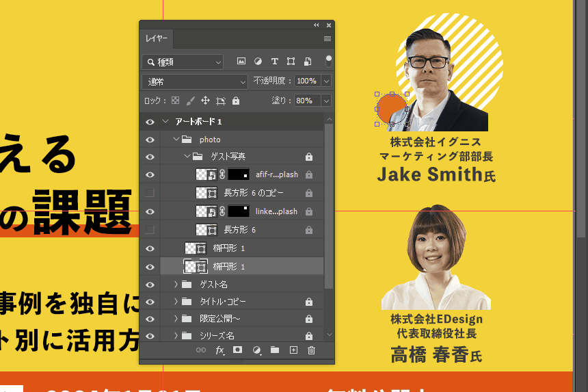Create a new layer
The image size is (588, 392).
293,350
